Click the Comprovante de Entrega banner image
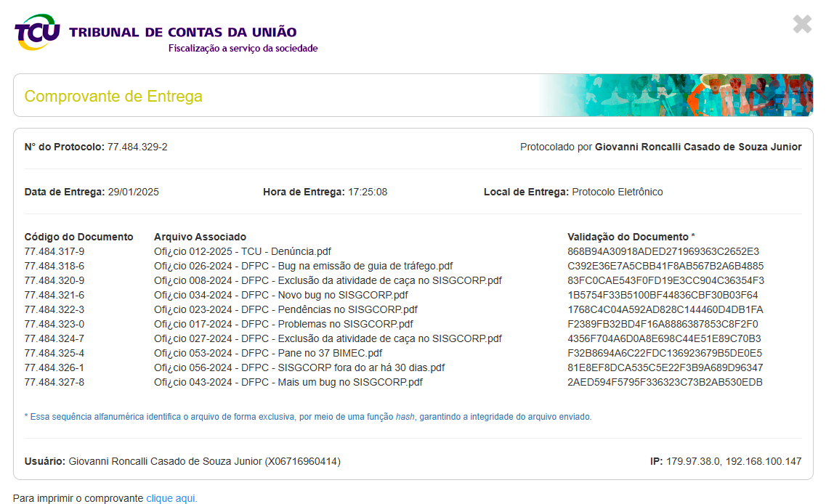This screenshot has width=826, height=504. tap(676, 95)
